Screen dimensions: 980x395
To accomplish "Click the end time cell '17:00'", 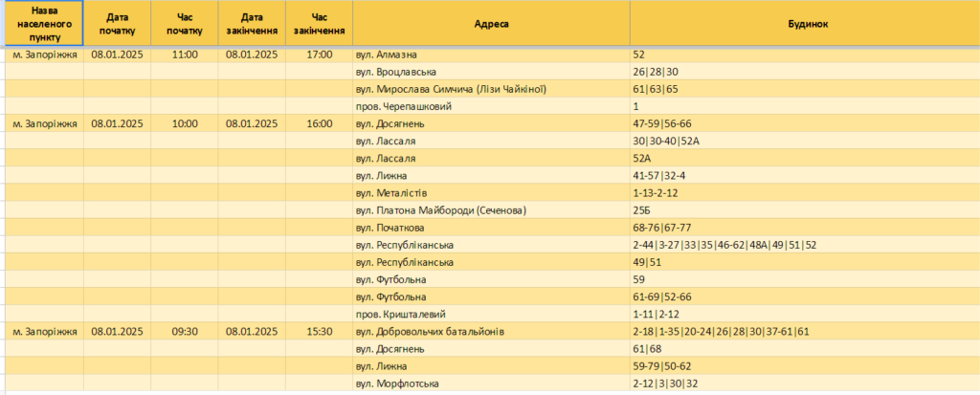I will [320, 55].
